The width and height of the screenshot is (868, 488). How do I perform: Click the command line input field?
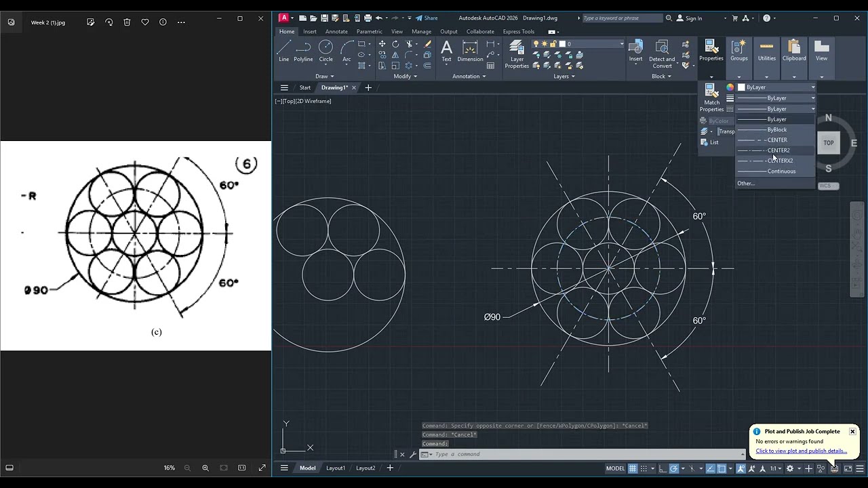[x=587, y=454]
